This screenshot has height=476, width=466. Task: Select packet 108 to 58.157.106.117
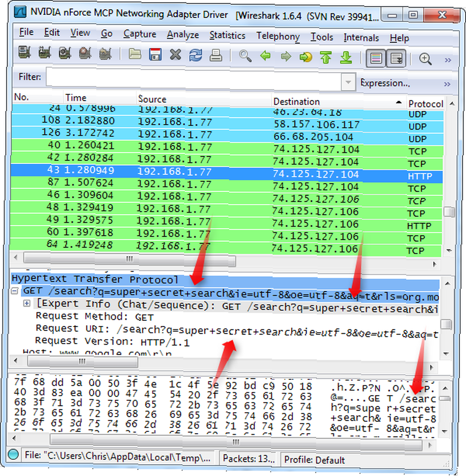pos(227,123)
